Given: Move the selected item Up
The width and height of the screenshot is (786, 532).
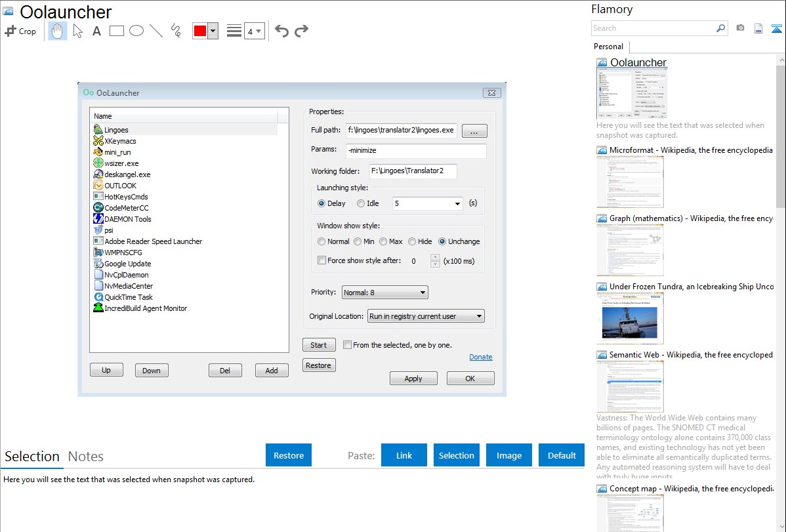Looking at the screenshot, I should pos(106,370).
